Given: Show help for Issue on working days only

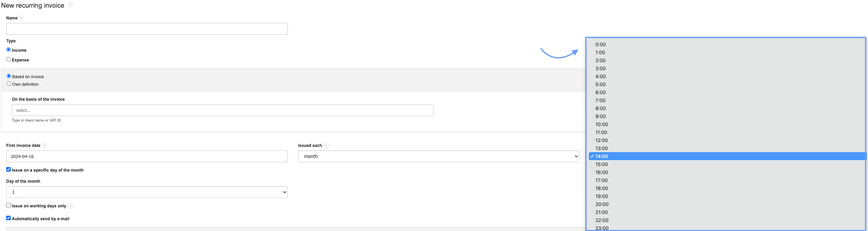Looking at the screenshot, I should pos(70,206).
